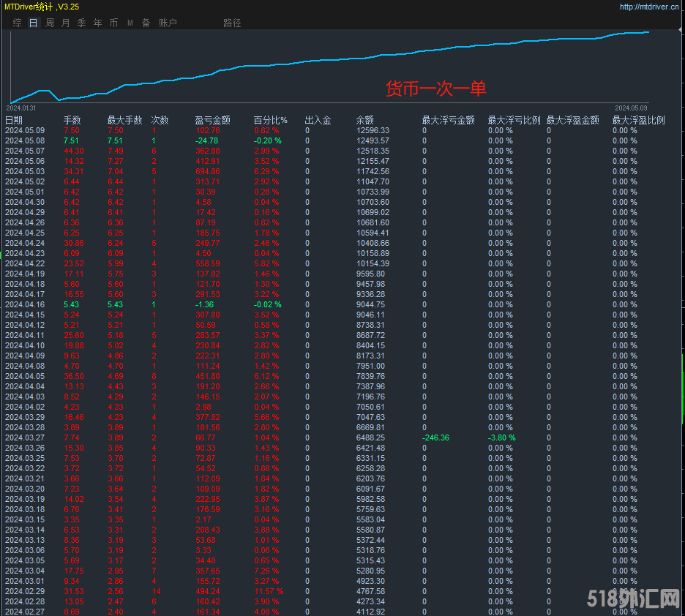Click the chart end date 2024.05.09

click(632, 108)
